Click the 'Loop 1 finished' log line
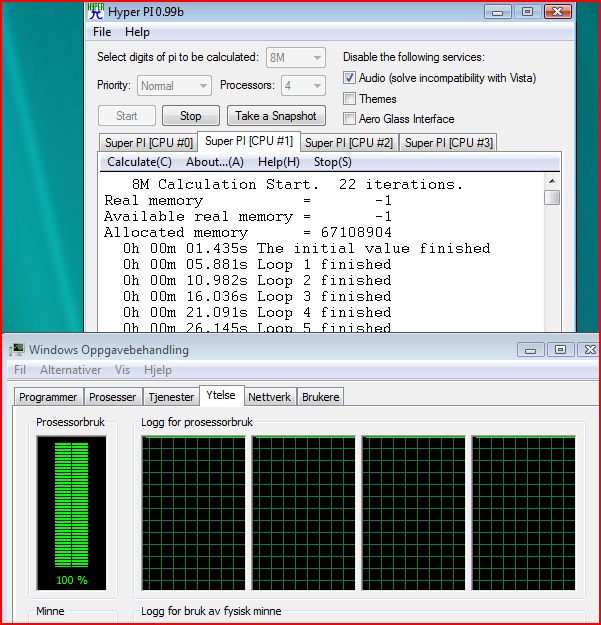This screenshot has width=601, height=625. click(x=257, y=264)
